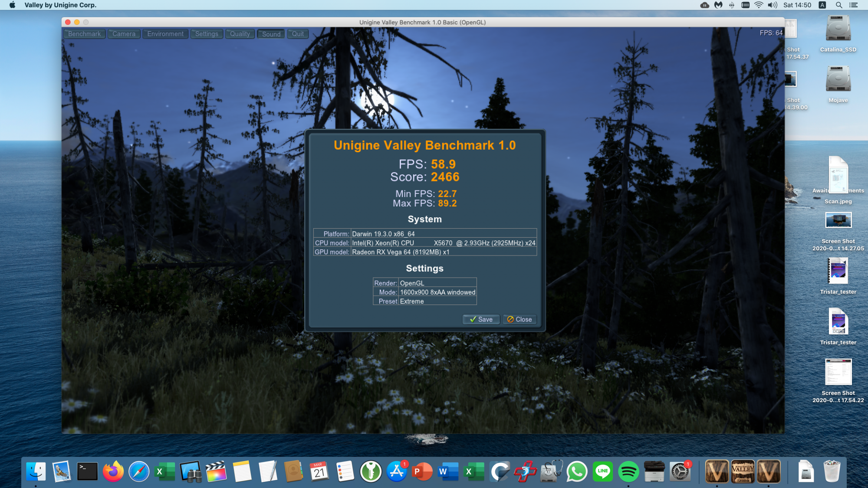
Task: Open Apple Remote Desktop binoculars icon
Action: (x=191, y=472)
